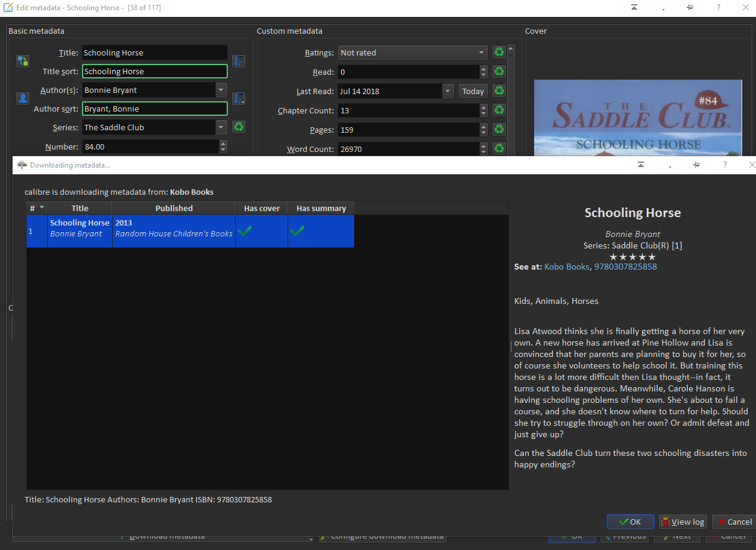Set Last Read to Today

tap(473, 91)
